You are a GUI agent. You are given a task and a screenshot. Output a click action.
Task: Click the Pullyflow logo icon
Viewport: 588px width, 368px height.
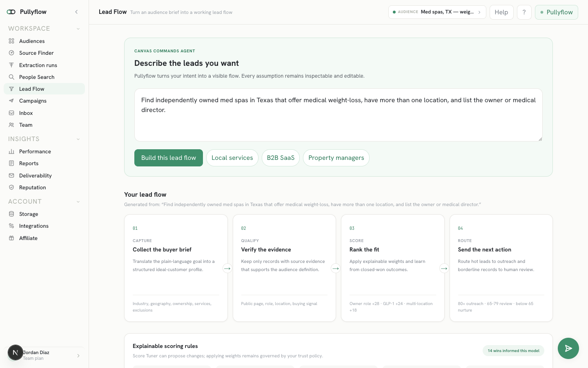[11, 12]
